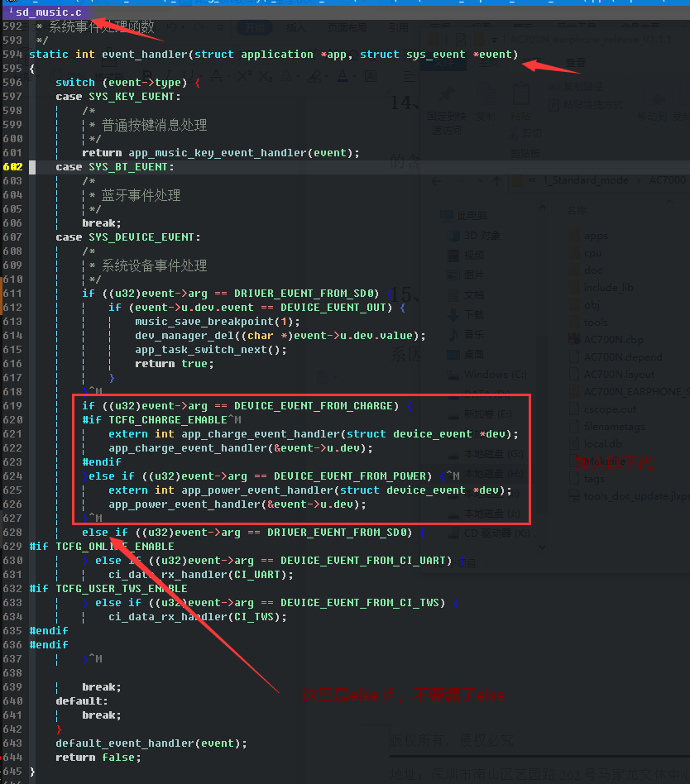
Task: Select 此电脑 in Explorer's navigation pane
Action: [x=464, y=216]
